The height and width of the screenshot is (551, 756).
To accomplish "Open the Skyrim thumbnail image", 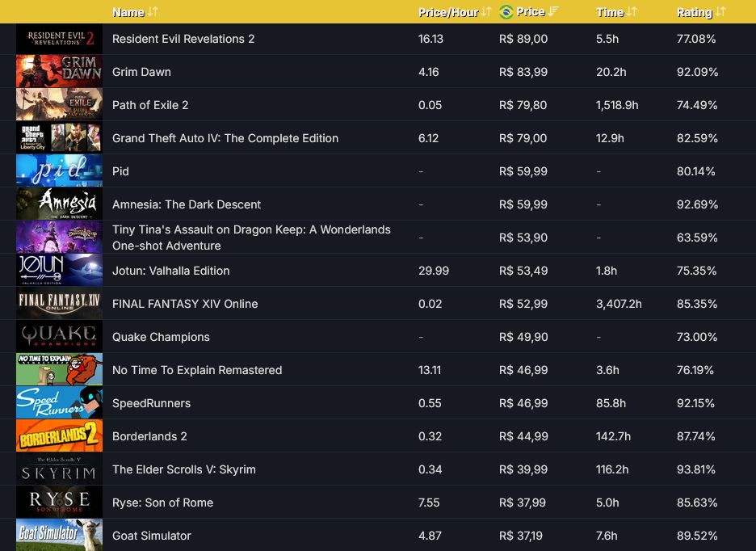I will click(x=59, y=469).
